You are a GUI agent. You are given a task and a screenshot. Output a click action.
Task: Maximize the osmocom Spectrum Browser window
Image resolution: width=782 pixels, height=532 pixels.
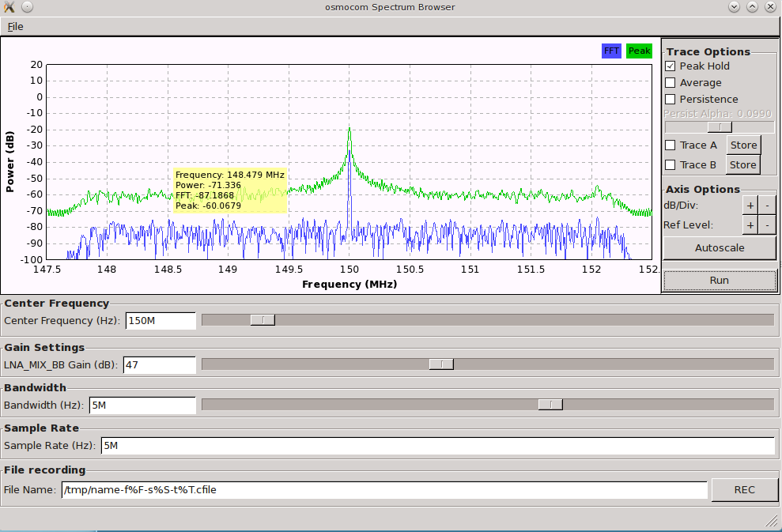tap(753, 7)
